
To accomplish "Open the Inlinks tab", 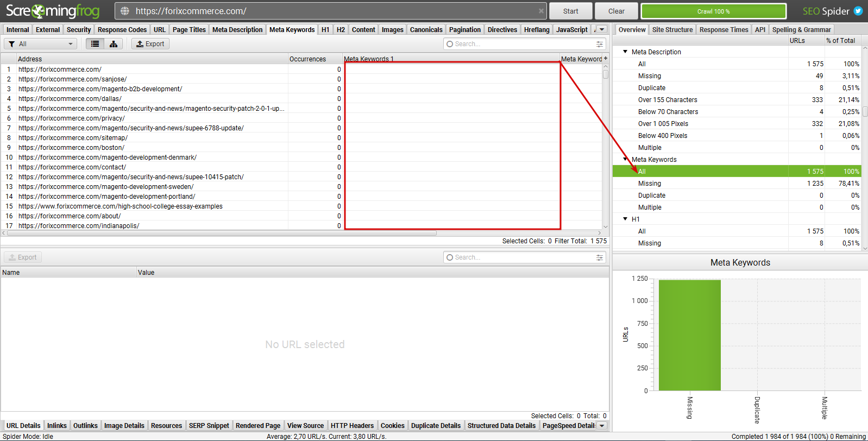I will (x=57, y=426).
